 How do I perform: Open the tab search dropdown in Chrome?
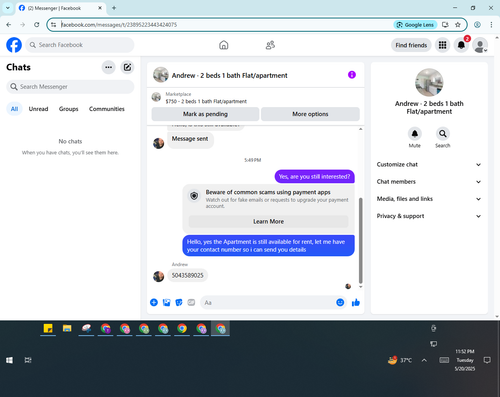point(8,8)
